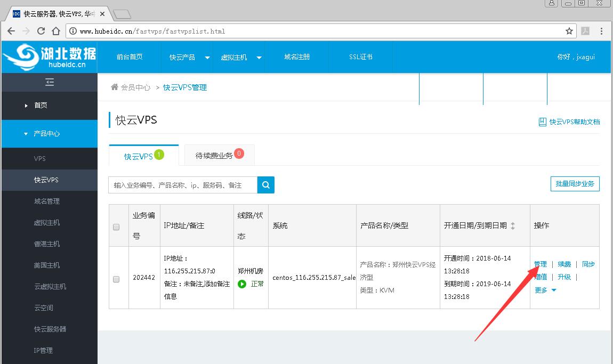613x364 pixels.
Task: Open 前台首页 in top navigation
Action: [130, 57]
